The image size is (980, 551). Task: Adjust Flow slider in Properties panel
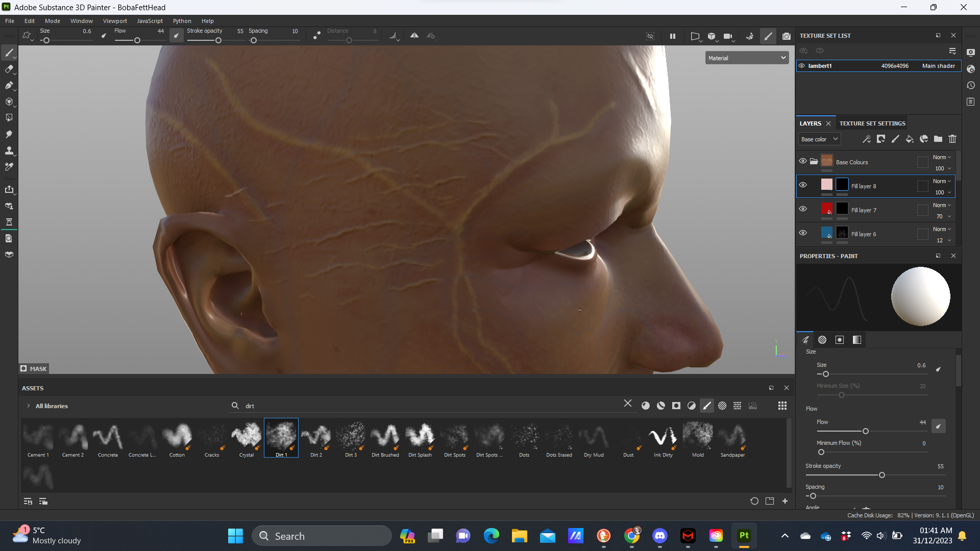872,431
